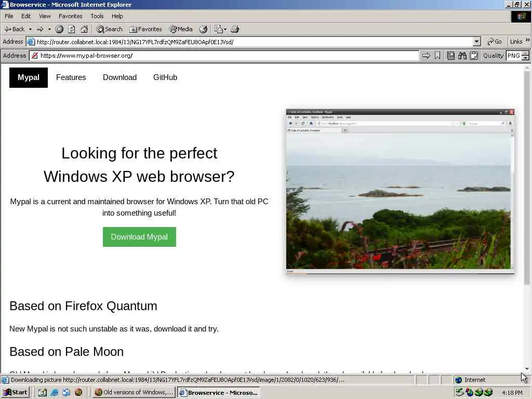
Task: Click the Go button
Action: coord(495,42)
